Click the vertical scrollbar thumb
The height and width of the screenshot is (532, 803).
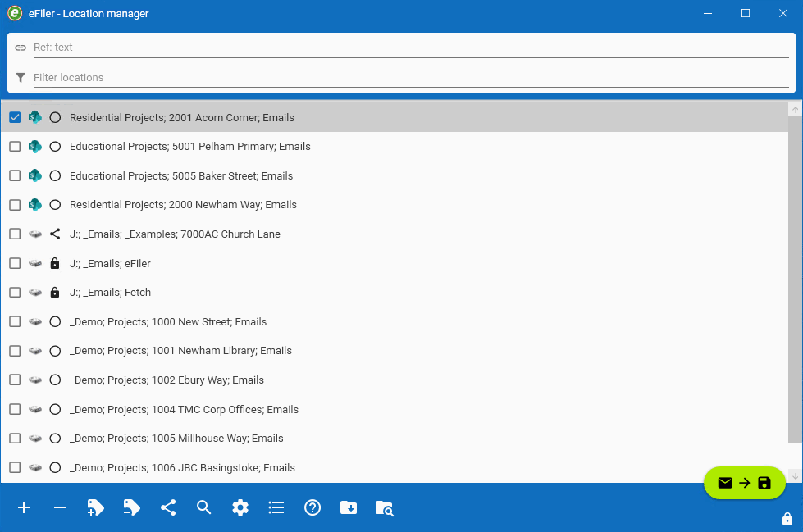[795, 280]
